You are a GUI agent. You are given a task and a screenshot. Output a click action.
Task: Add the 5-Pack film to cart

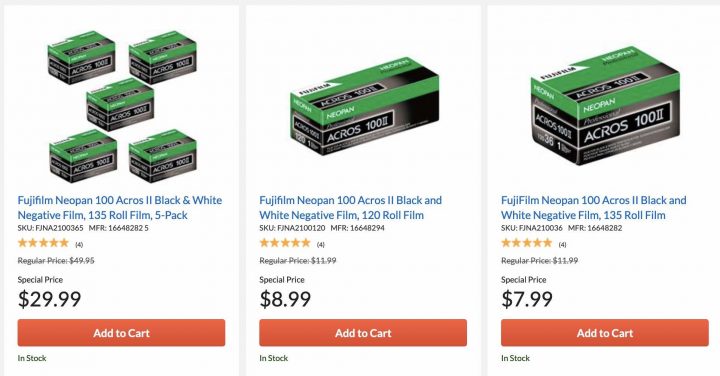[121, 333]
